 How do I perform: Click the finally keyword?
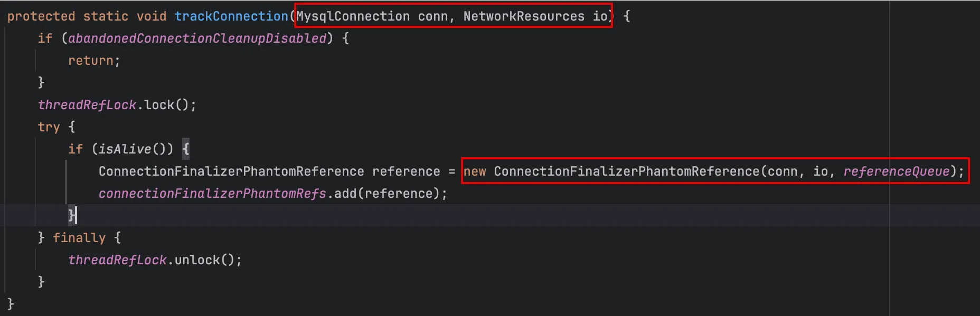click(x=79, y=238)
